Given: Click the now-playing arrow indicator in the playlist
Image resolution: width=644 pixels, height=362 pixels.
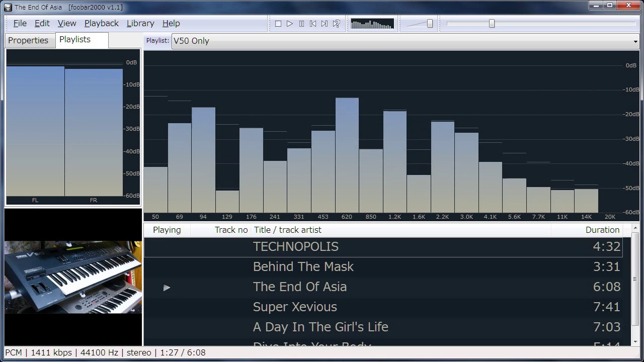Looking at the screenshot, I should 167,288.
